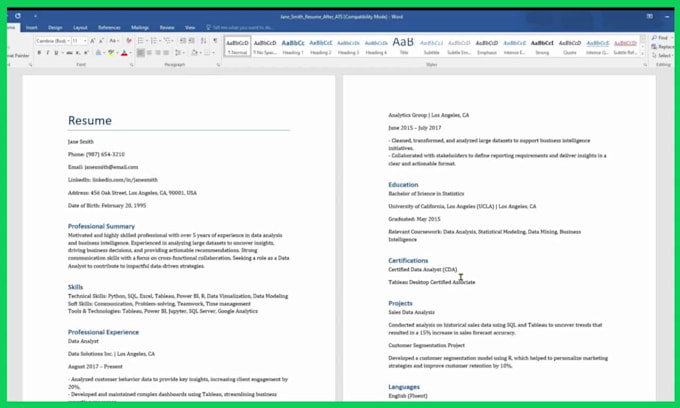Click the Sort icon
Screen dimensions: 680x408
click(x=203, y=41)
